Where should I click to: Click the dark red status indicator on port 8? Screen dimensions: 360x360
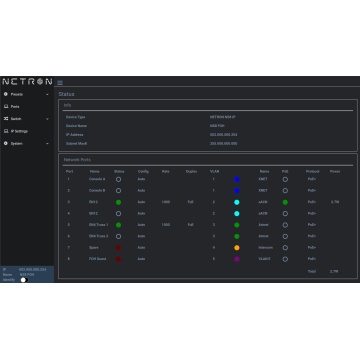tap(118, 259)
